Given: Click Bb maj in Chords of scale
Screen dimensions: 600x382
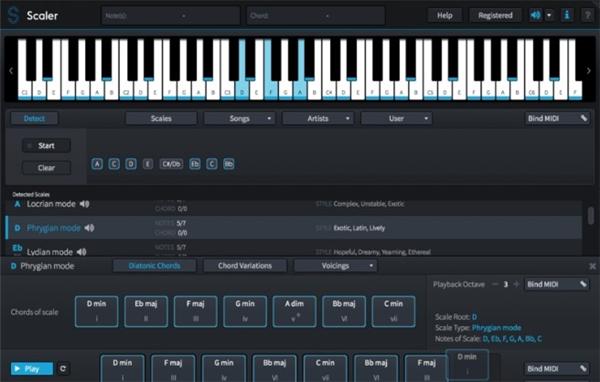Looking at the screenshot, I should pyautogui.click(x=344, y=311).
